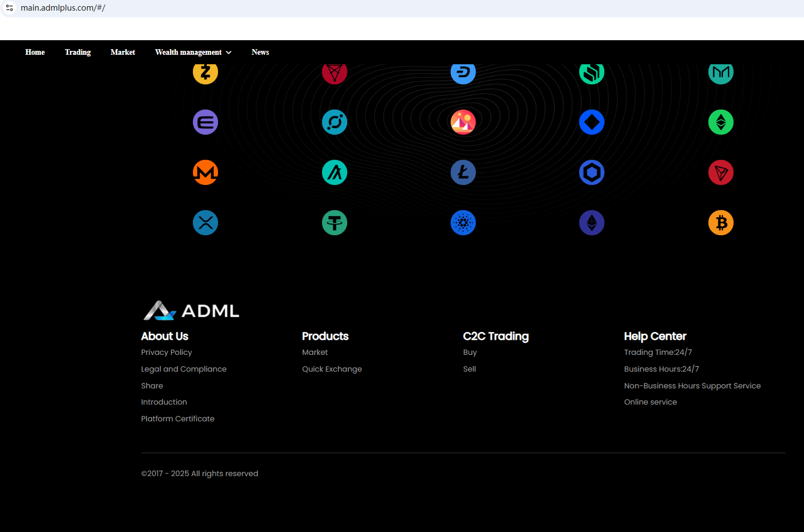Image resolution: width=804 pixels, height=532 pixels.
Task: Click the Legal and Compliance link
Action: pos(184,369)
